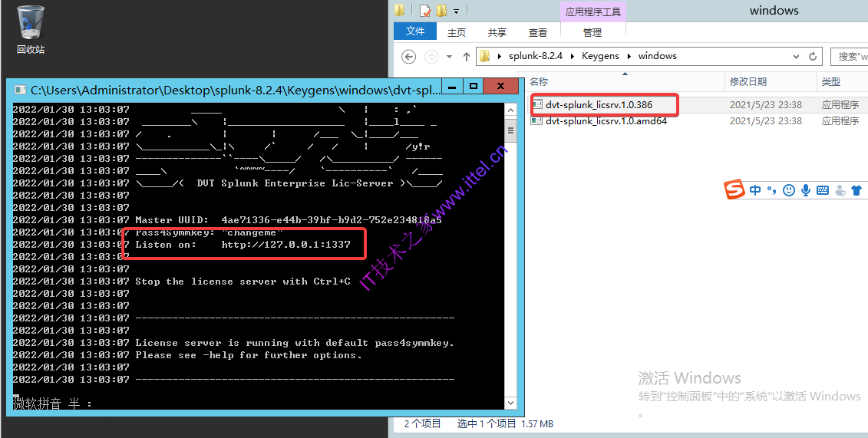Click Keygens in the address path
Image resolution: width=868 pixels, height=438 pixels.
(601, 56)
